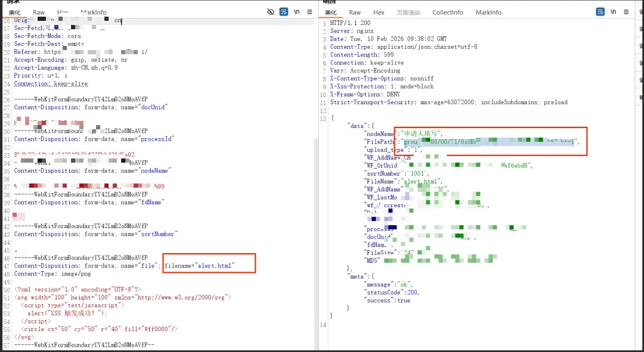Click Priority: u=1, i header line
This screenshot has height=352, width=644.
41,76
